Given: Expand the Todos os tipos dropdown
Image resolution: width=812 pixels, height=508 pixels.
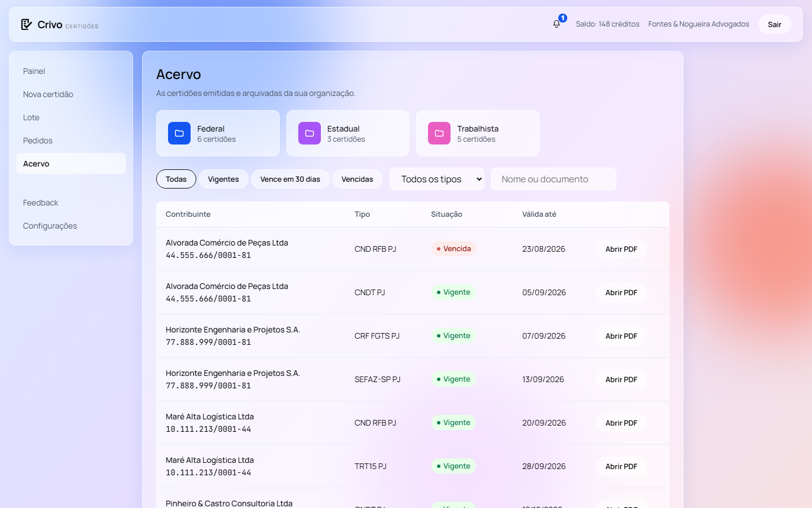Looking at the screenshot, I should (x=437, y=179).
